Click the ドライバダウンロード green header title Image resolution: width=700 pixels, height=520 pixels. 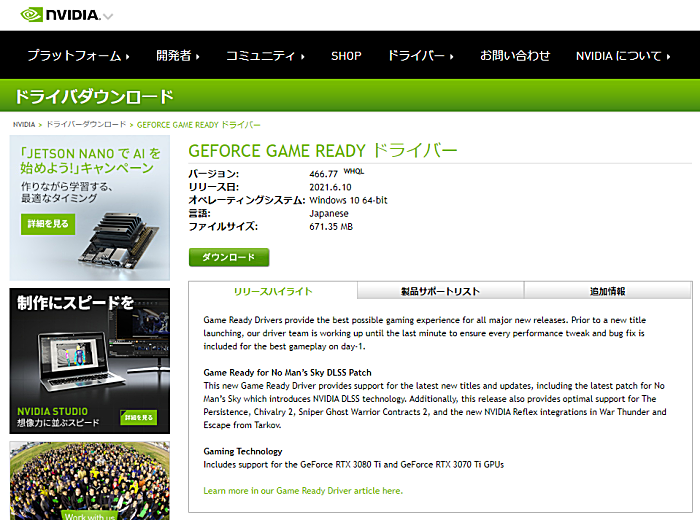point(94,96)
